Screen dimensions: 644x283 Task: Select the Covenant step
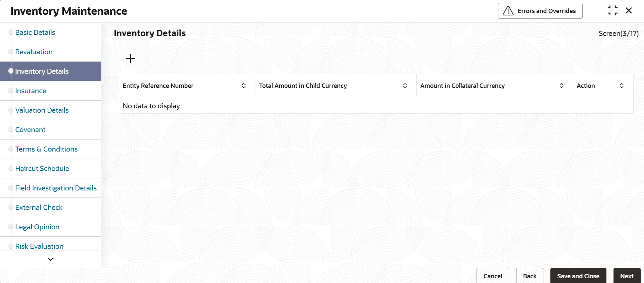(30, 130)
